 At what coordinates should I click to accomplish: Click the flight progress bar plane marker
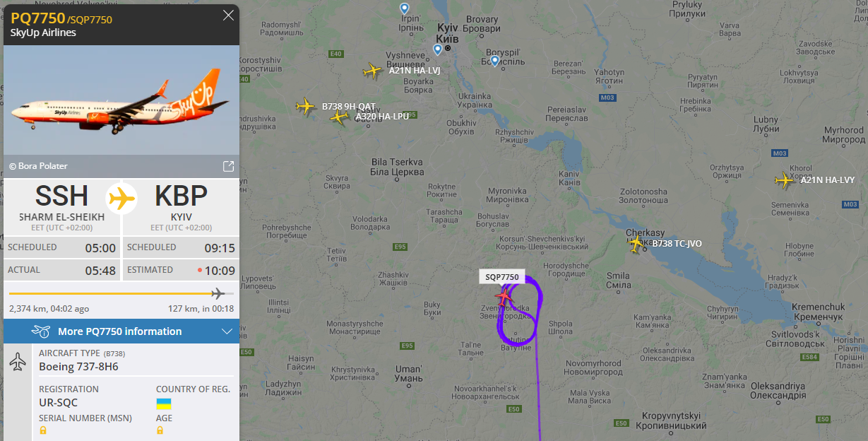(x=218, y=293)
